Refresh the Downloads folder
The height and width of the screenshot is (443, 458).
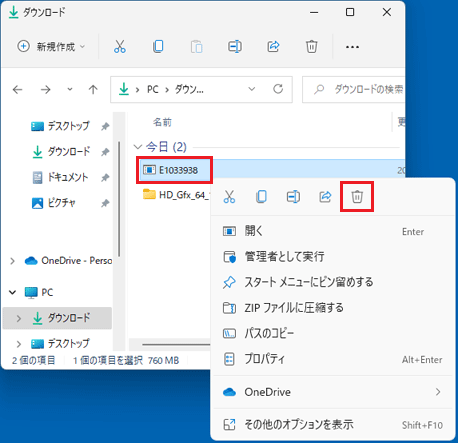278,89
